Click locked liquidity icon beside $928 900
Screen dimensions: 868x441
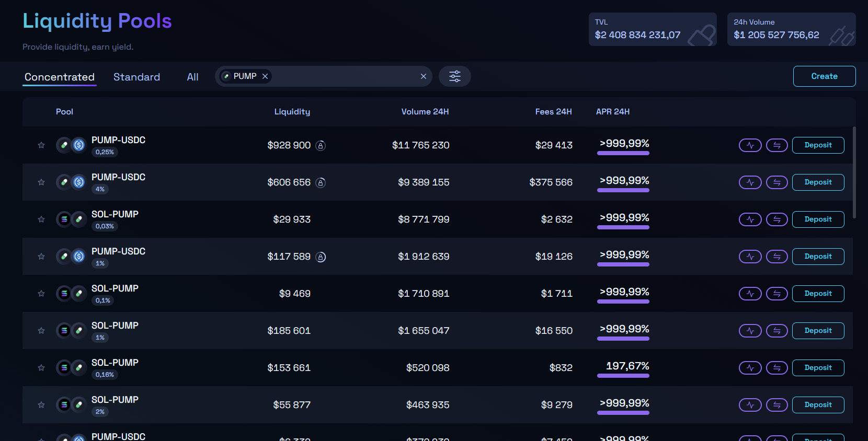pos(321,146)
